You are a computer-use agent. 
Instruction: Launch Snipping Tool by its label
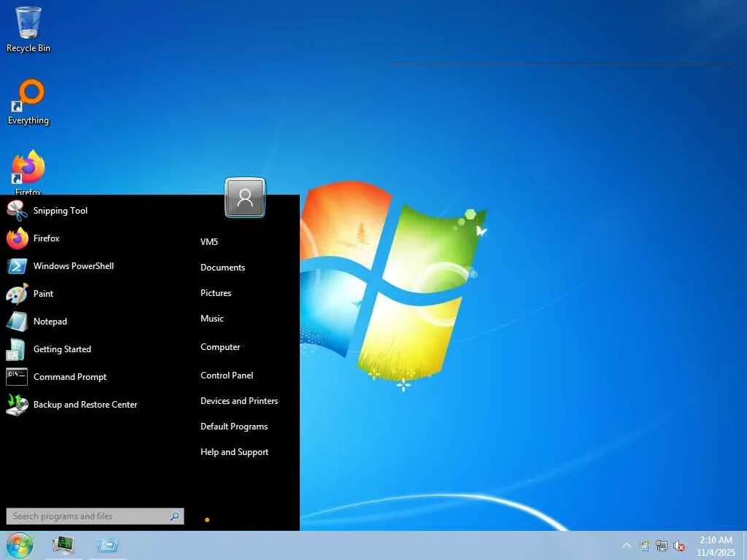pos(61,211)
